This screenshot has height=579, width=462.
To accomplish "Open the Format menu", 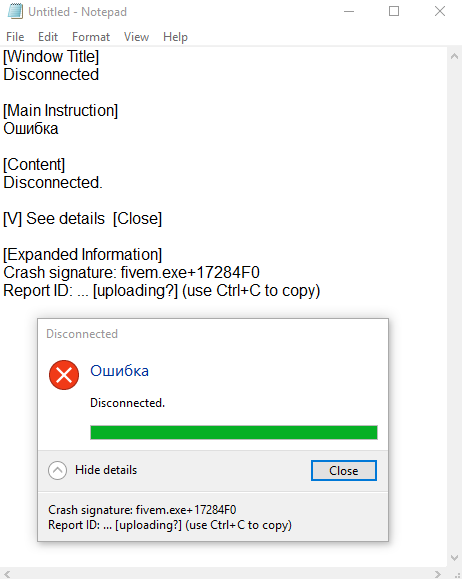I will [x=91, y=37].
